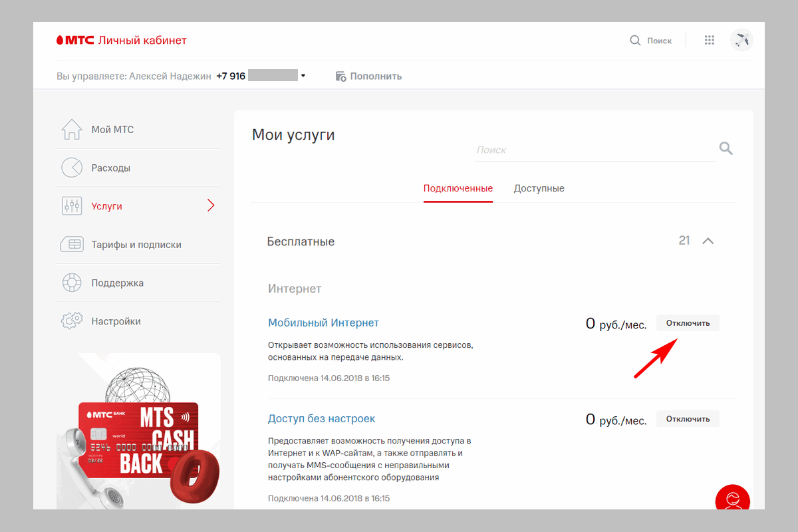Click Вы управляете: Алексей Надежин text
This screenshot has height=532, width=798.
click(x=134, y=76)
